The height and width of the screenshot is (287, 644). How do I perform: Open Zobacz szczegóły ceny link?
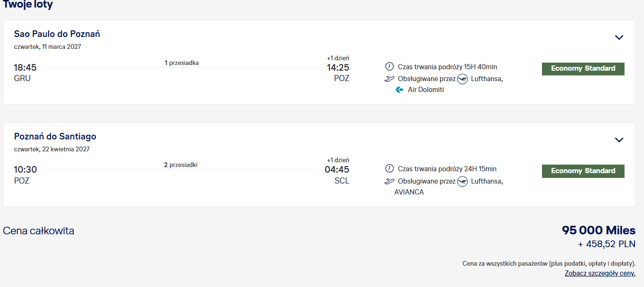click(600, 273)
